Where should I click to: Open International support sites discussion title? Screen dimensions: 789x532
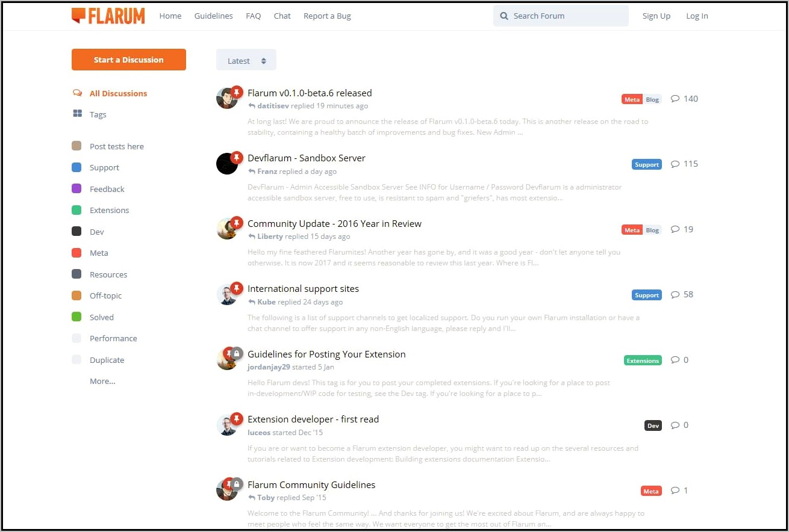tap(303, 289)
